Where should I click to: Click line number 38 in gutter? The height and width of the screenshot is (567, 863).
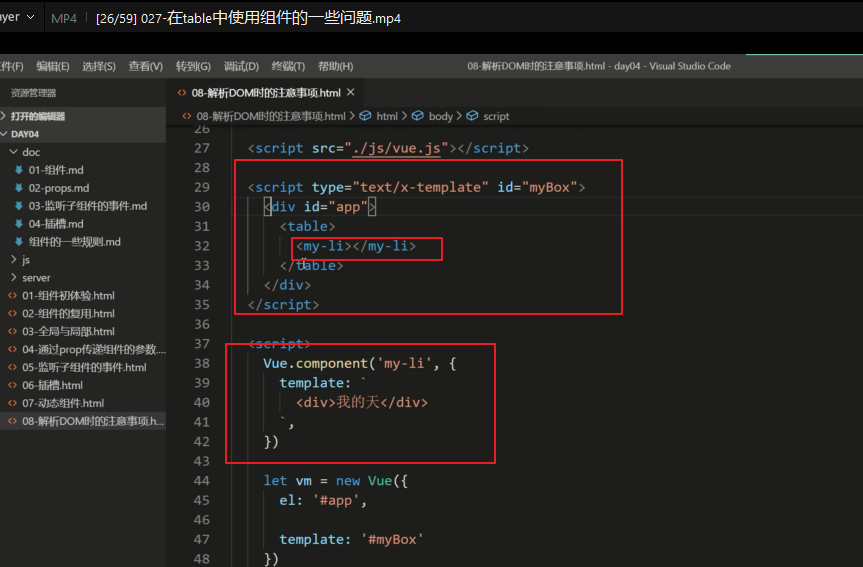(x=202, y=363)
